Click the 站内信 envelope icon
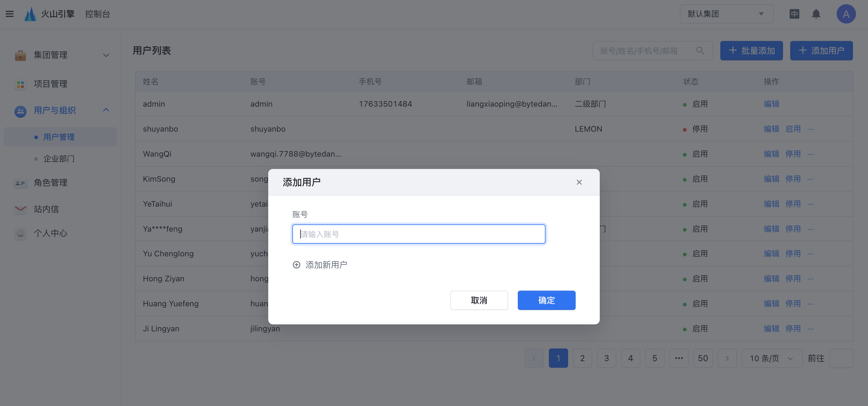Screen dimensions: 868x406 pyautogui.click(x=20, y=209)
